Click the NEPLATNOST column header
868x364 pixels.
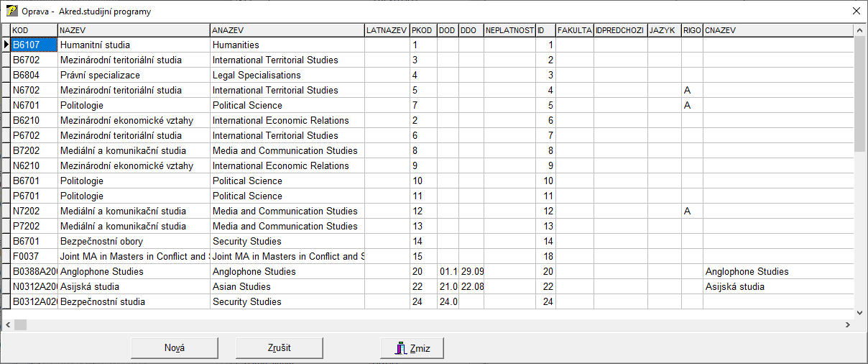click(509, 30)
